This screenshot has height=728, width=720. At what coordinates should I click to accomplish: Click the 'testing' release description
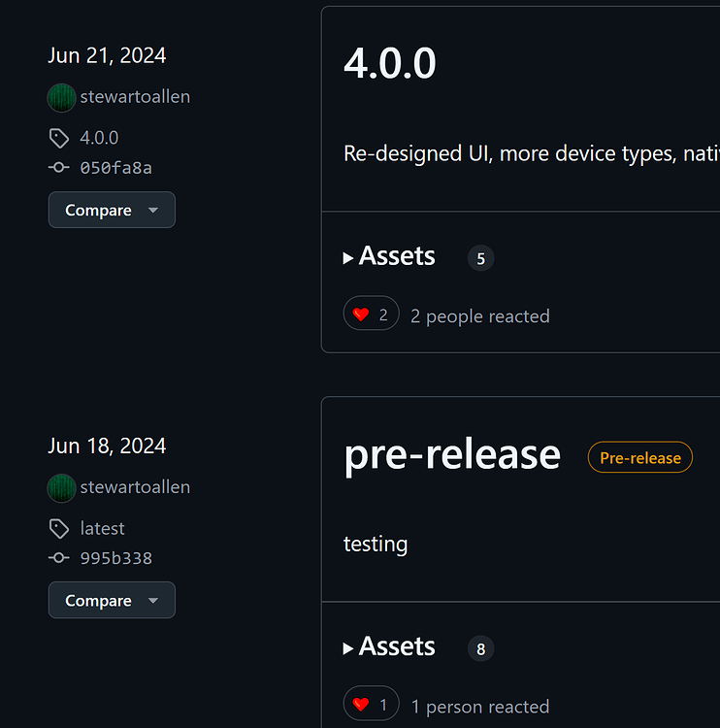tap(376, 545)
